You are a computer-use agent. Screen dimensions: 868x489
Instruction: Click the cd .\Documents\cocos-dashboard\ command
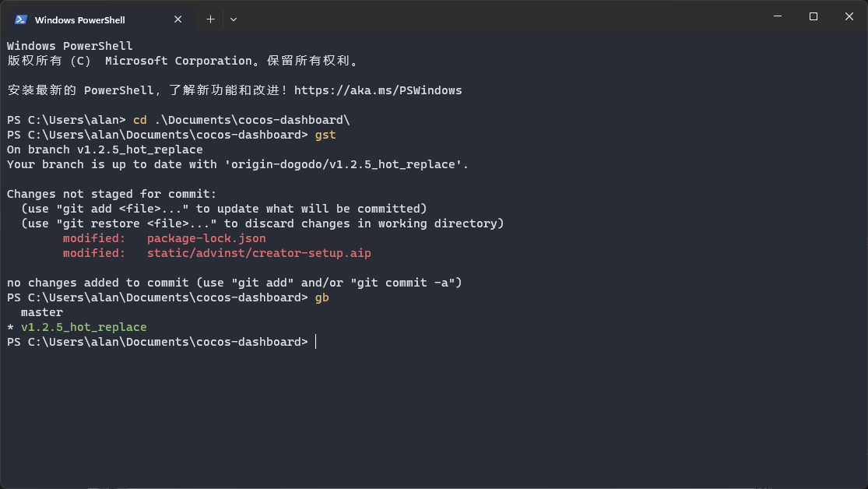coord(241,120)
